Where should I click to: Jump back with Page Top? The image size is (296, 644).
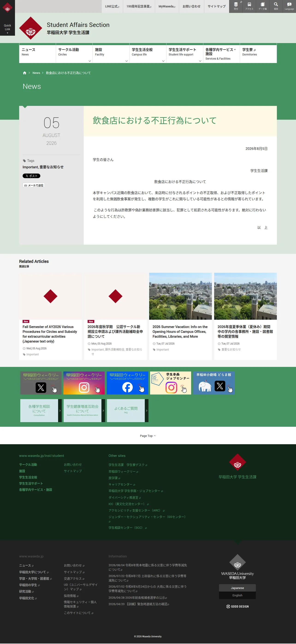click(148, 436)
